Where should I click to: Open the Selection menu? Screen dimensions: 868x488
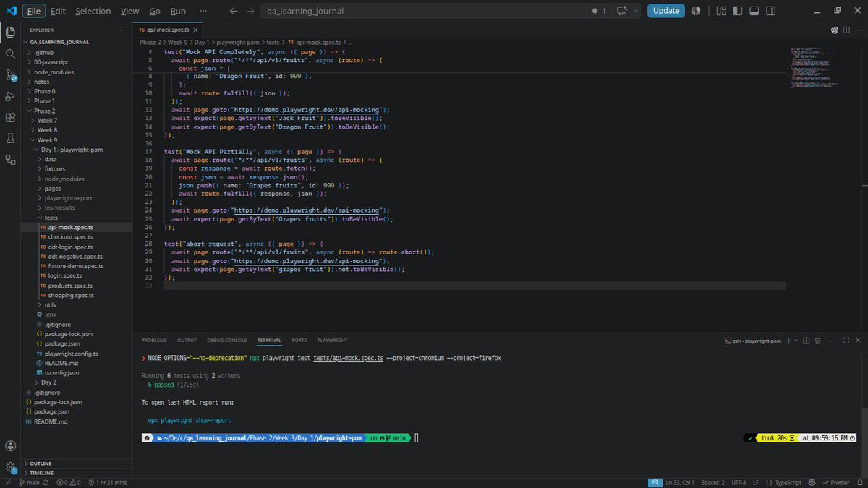click(x=93, y=11)
